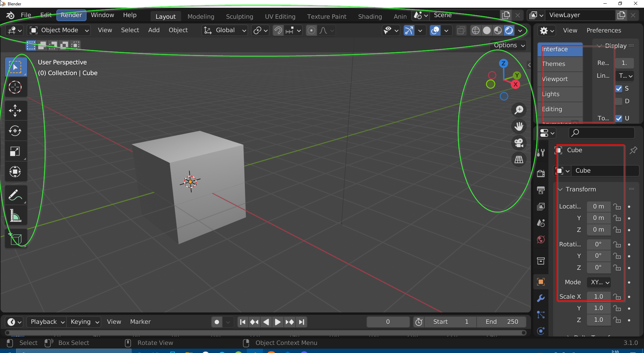
Task: Toggle the 'D' checkbox in Display
Action: pyautogui.click(x=619, y=101)
